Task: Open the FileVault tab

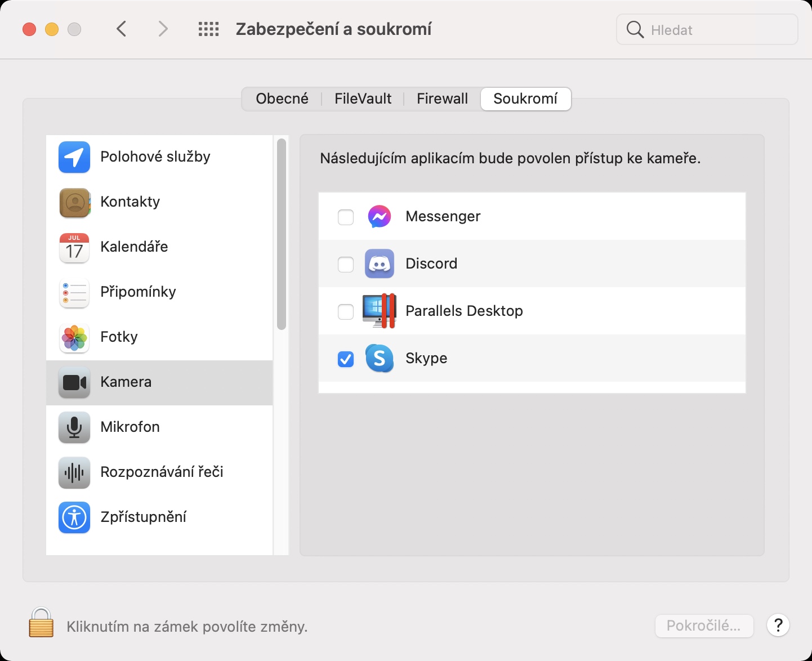Action: (363, 99)
